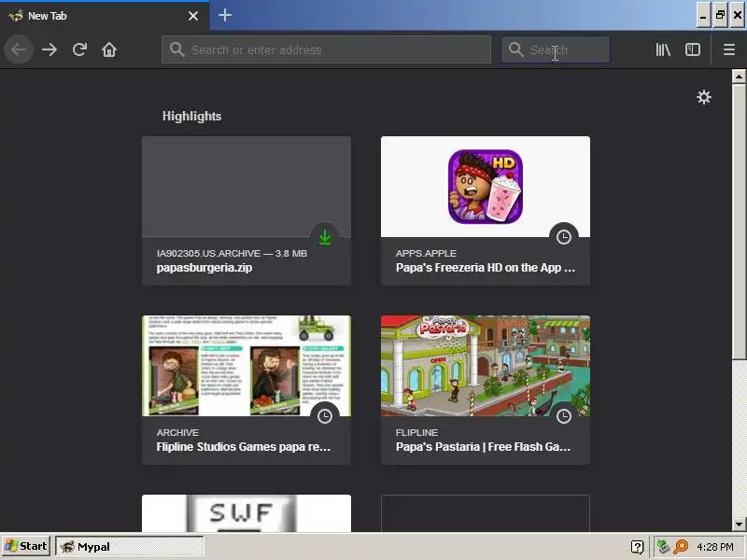This screenshot has width=747, height=560.
Task: Click the IA902305.US.ARCHIVE — 3.8 MB label
Action: tap(232, 253)
